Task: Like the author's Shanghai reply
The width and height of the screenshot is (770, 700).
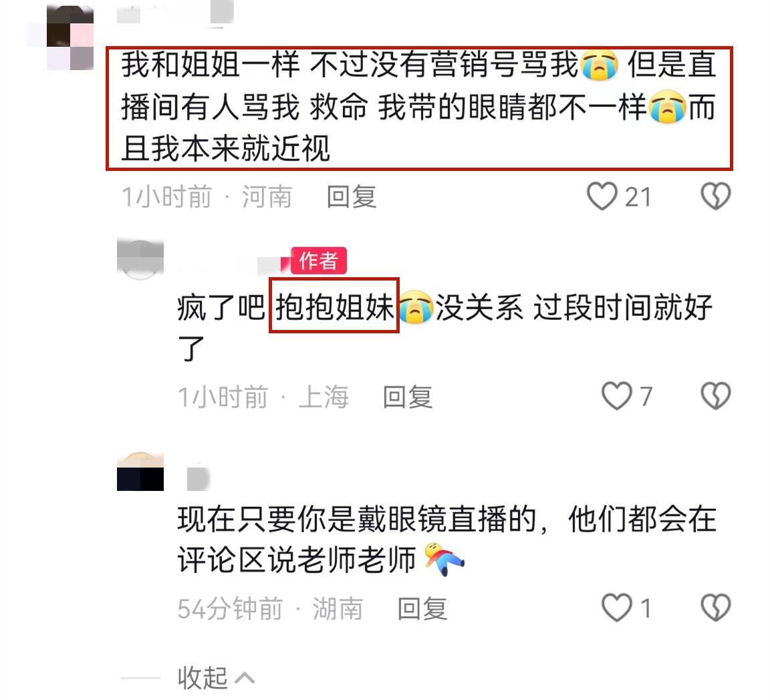Action: pos(617,395)
